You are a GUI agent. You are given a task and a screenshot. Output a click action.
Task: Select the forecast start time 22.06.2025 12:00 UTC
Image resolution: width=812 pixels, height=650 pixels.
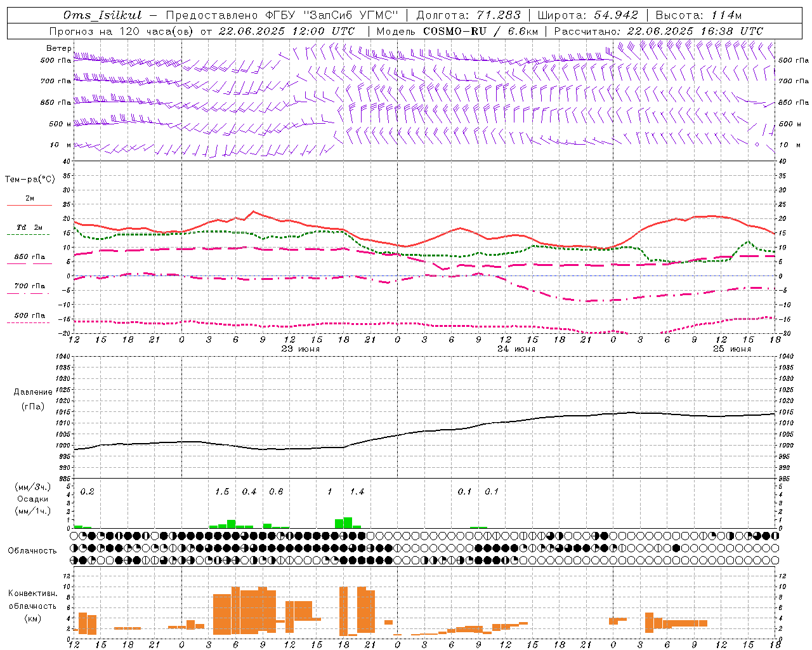[x=286, y=31]
